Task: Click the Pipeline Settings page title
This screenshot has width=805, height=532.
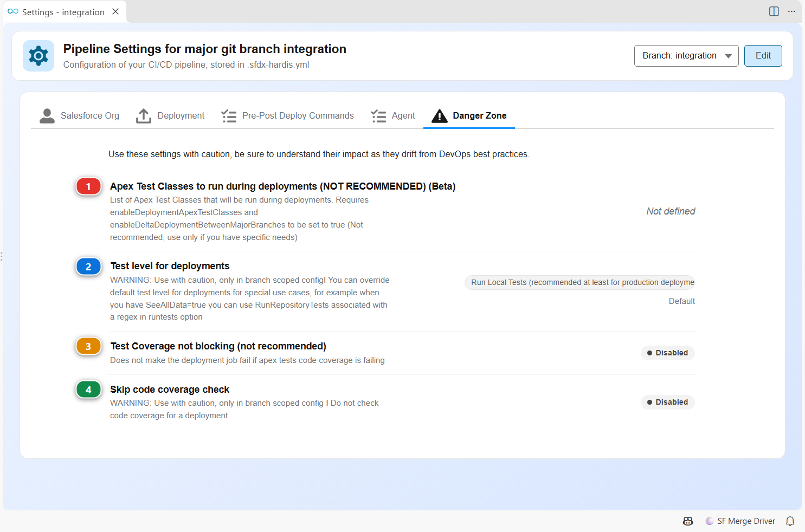Action: click(x=204, y=49)
